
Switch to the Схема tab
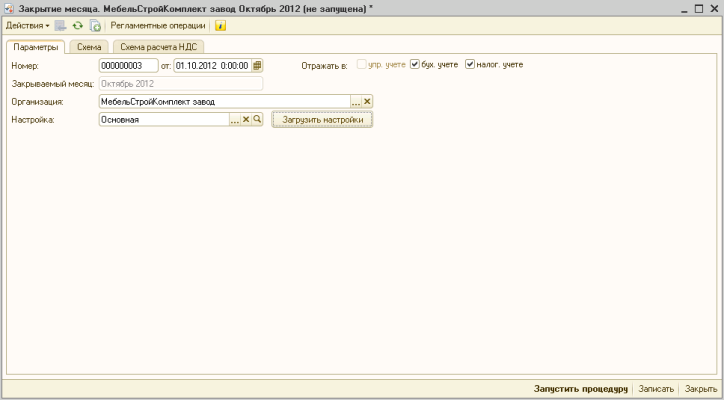(x=89, y=46)
